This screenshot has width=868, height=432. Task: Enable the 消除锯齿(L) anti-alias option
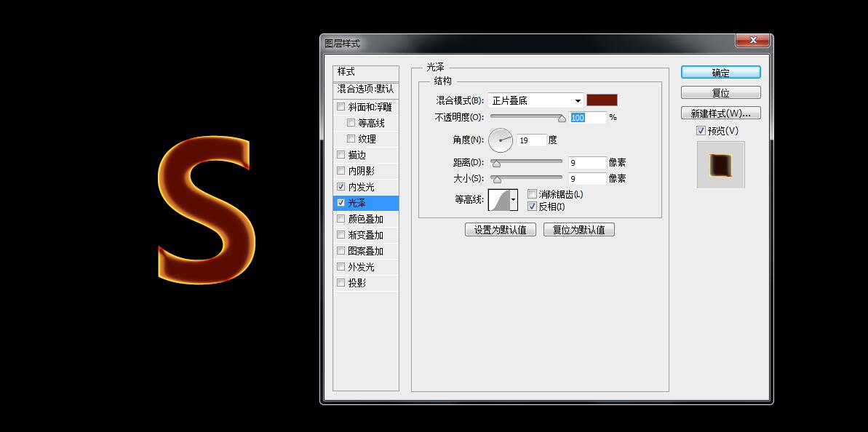pyautogui.click(x=533, y=193)
